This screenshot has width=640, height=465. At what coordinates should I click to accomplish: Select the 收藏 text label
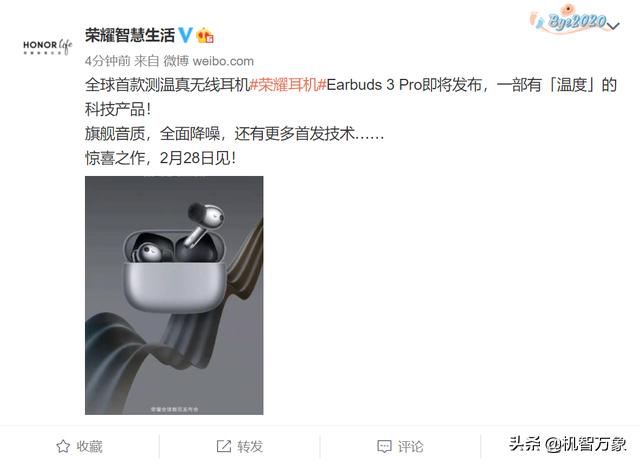[89, 447]
